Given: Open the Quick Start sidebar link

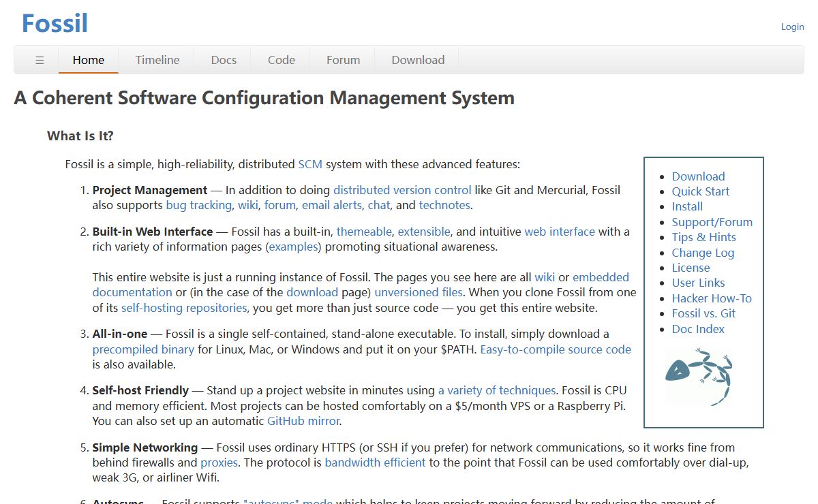Looking at the screenshot, I should 700,191.
